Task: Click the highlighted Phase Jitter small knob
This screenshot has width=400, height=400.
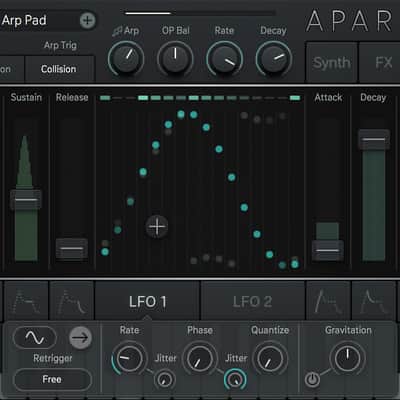Action: point(235,379)
